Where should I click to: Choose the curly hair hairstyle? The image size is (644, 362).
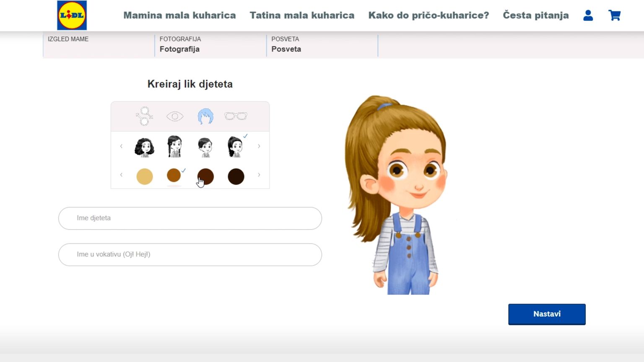click(x=144, y=147)
